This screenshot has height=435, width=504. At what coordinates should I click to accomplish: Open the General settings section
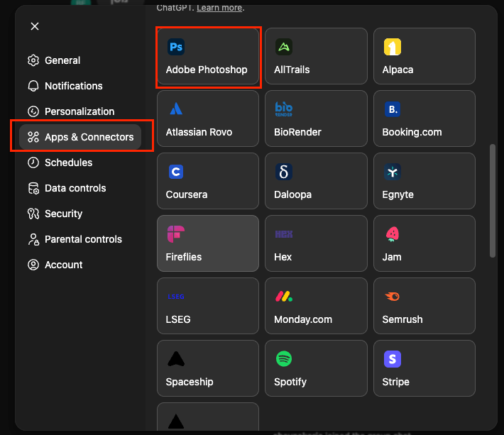[x=80, y=60]
